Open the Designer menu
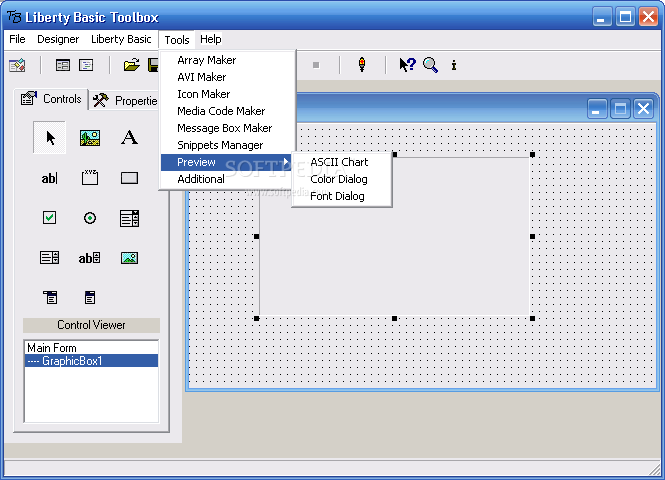The width and height of the screenshot is (665, 480). click(58, 39)
